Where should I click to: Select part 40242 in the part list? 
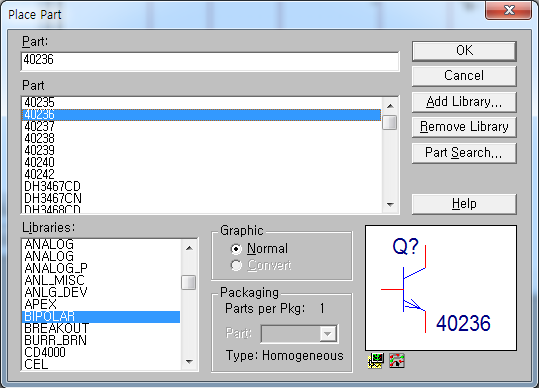[x=201, y=175]
